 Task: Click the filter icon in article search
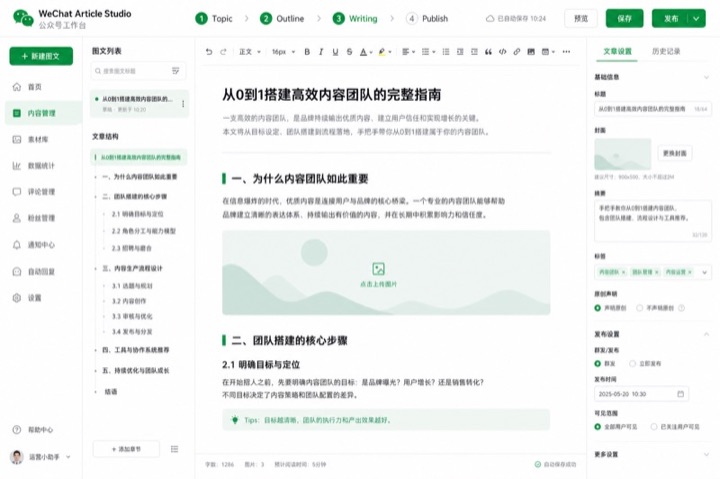(x=175, y=71)
